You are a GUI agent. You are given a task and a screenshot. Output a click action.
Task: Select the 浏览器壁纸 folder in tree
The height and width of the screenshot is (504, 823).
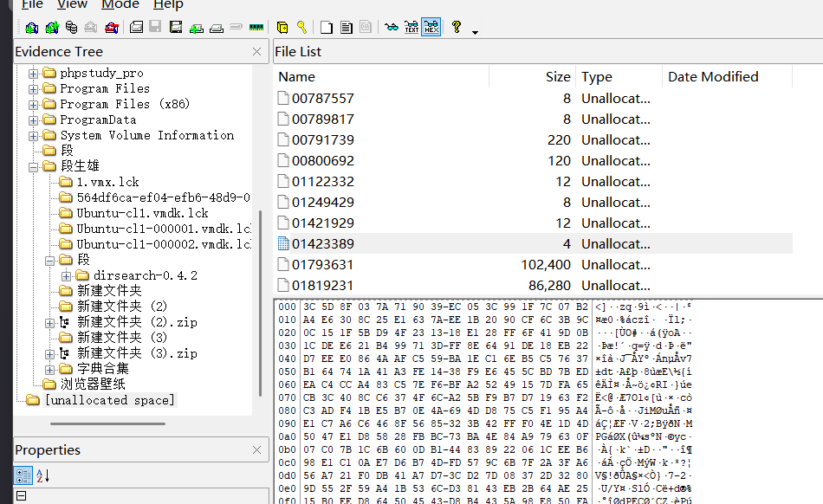[93, 384]
